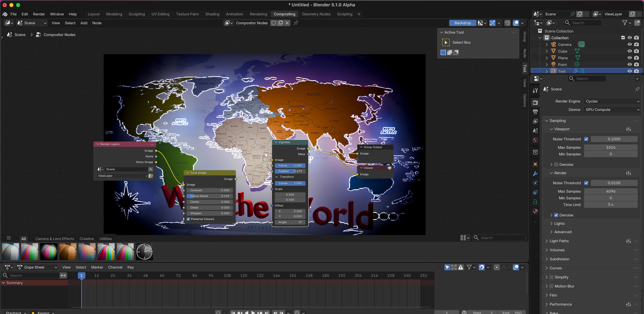The height and width of the screenshot is (314, 644).
Task: Toggle fake user shield for Compositor Nodes
Action: (x=274, y=23)
